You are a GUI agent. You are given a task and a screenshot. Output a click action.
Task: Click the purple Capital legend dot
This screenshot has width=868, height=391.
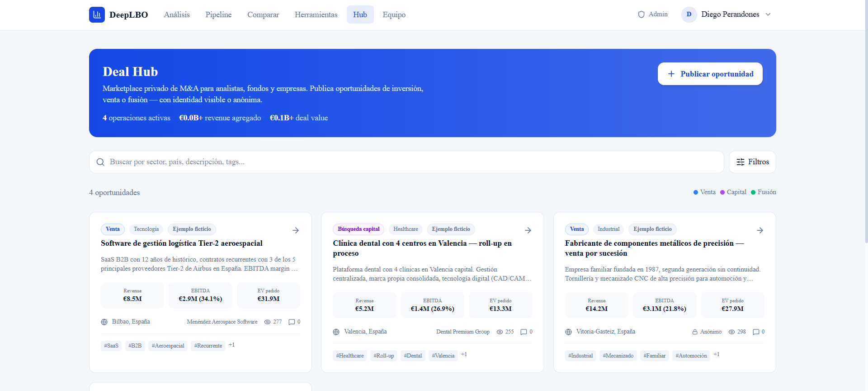point(722,192)
